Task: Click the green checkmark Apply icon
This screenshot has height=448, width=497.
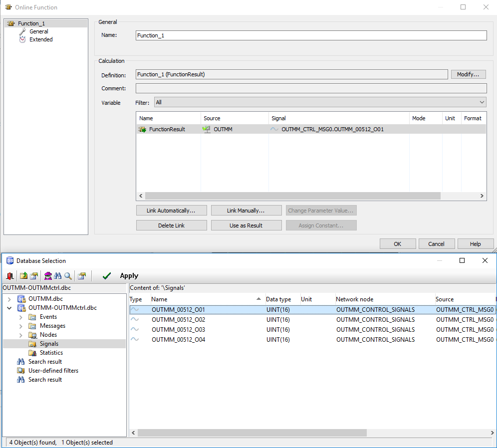Action: 106,276
